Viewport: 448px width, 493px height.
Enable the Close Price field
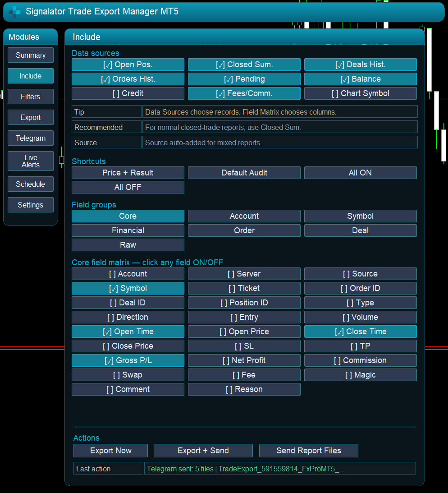128,346
